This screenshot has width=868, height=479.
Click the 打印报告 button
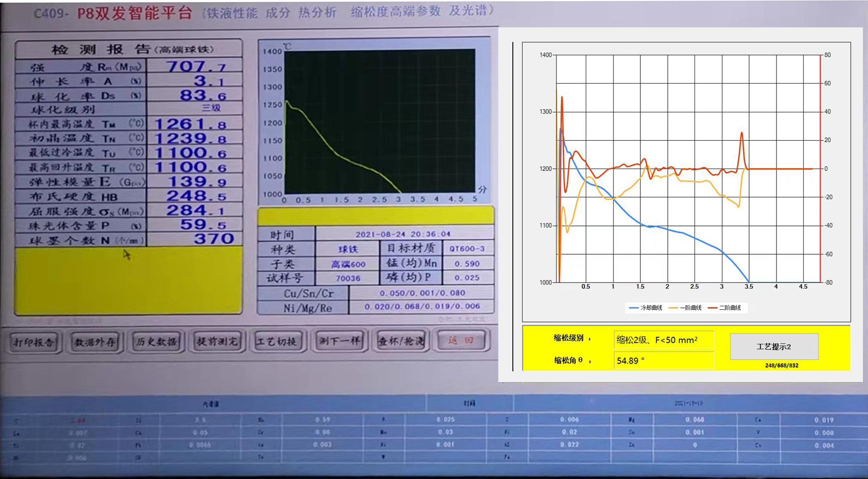coord(34,342)
